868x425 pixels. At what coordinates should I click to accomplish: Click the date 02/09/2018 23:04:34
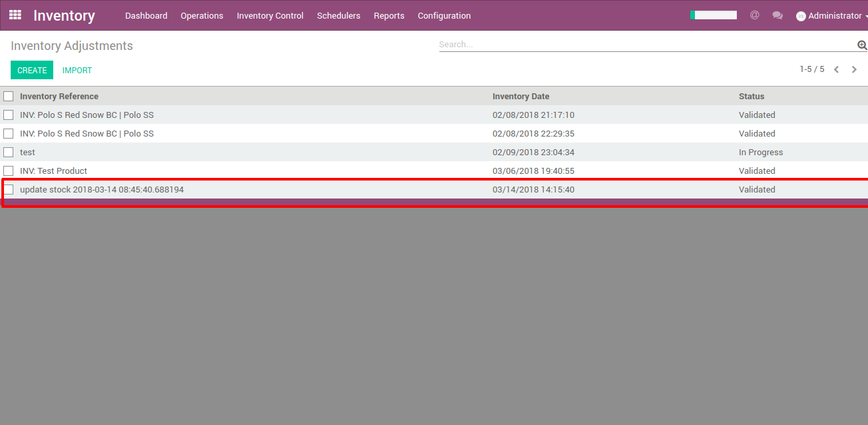pos(533,153)
